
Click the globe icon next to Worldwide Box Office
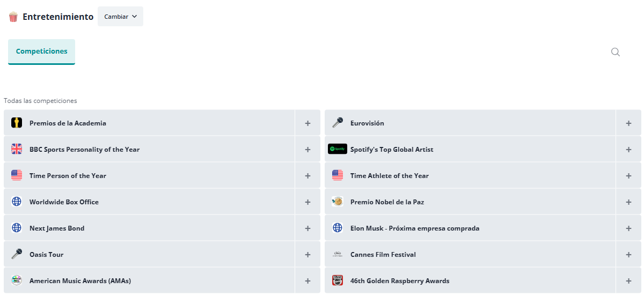pyautogui.click(x=17, y=202)
